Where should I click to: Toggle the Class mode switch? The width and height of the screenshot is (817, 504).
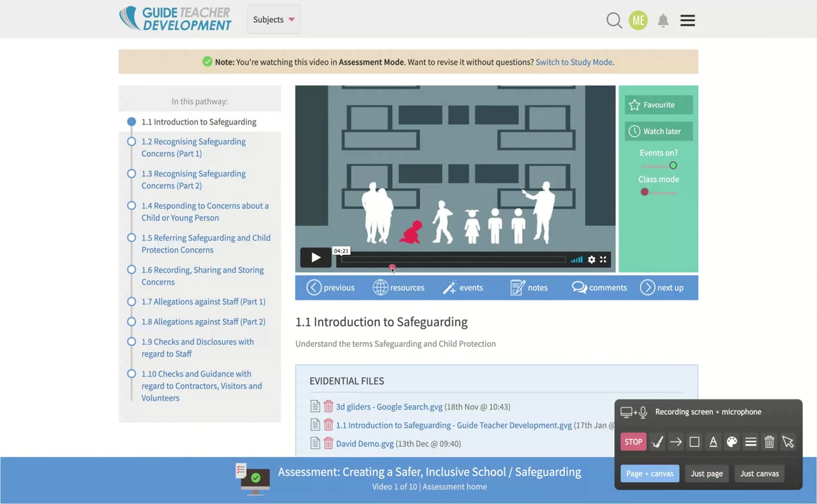(x=659, y=192)
